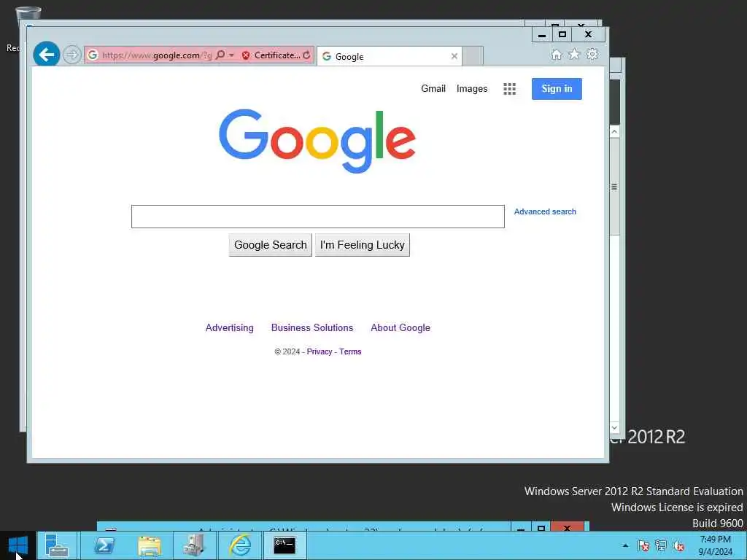The image size is (747, 560).
Task: Maximize the Internet Explorer window
Action: pos(562,34)
